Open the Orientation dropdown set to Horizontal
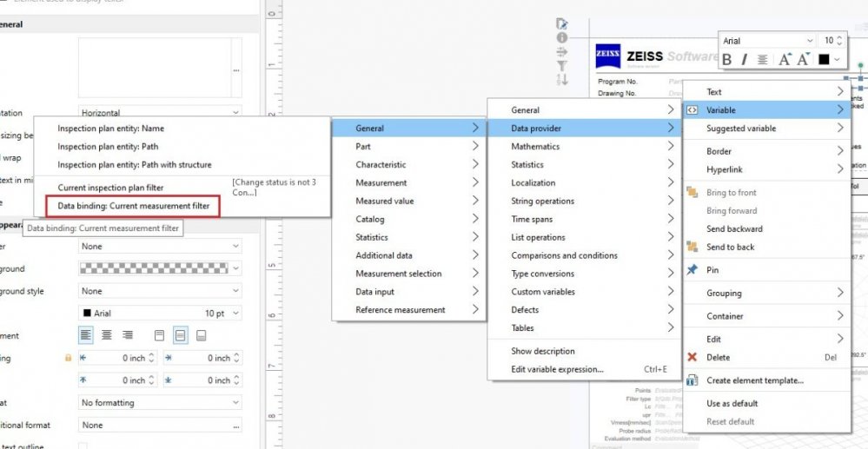 160,113
